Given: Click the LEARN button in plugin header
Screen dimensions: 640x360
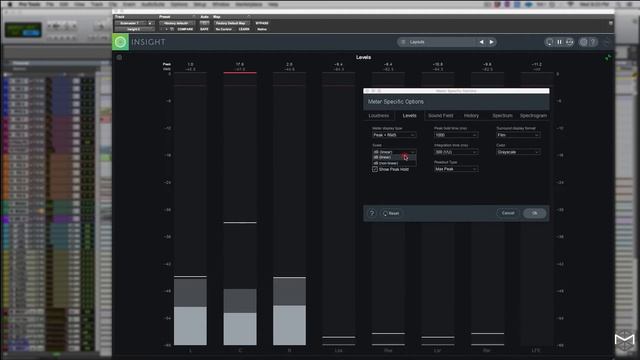Looking at the screenshot, I should pyautogui.click(x=244, y=29).
